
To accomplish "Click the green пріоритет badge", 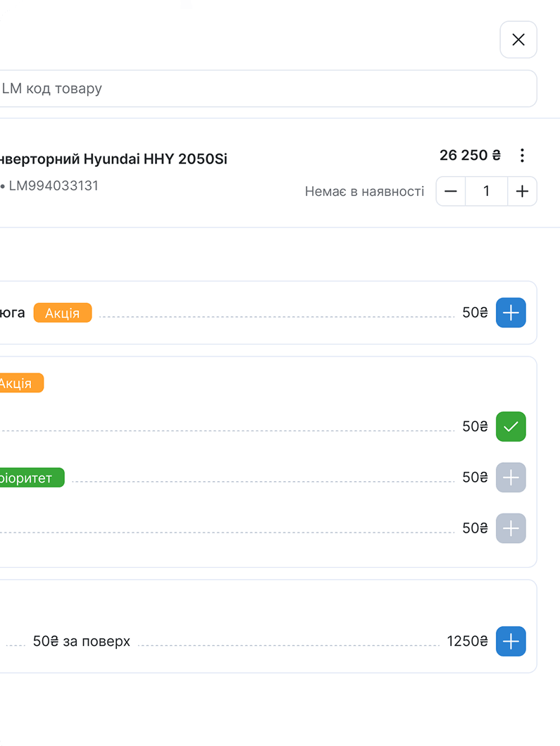I will coord(32,477).
